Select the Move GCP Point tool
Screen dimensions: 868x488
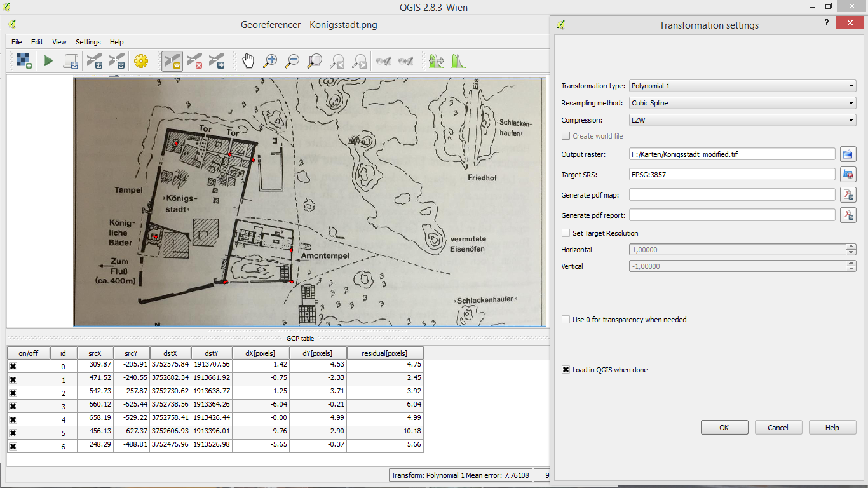[x=217, y=61]
